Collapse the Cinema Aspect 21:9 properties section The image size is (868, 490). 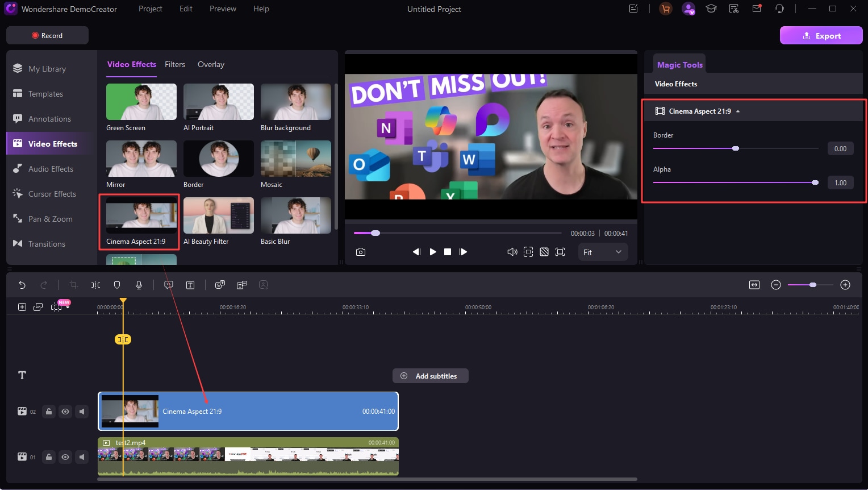(x=738, y=111)
